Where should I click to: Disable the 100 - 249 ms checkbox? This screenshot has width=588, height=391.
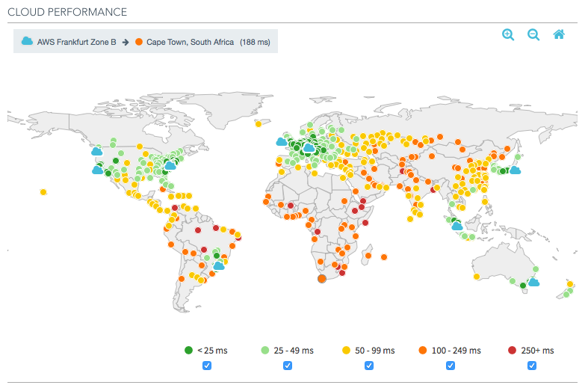click(x=451, y=366)
